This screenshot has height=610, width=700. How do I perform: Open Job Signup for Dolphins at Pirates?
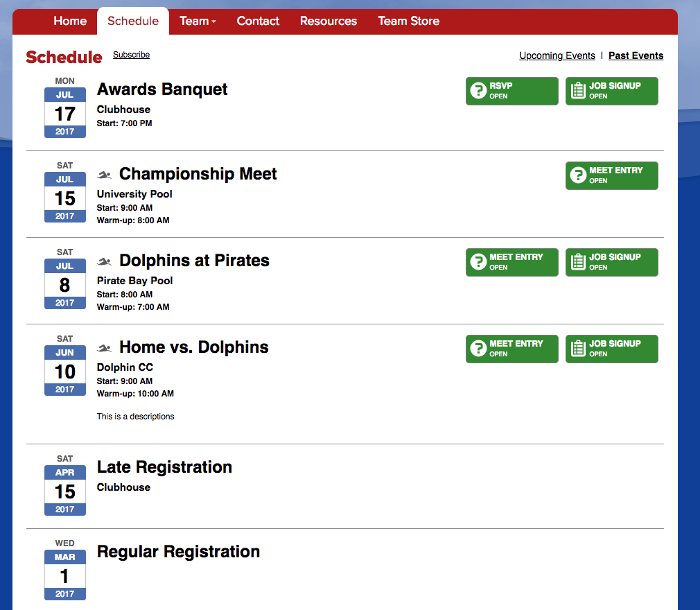611,262
